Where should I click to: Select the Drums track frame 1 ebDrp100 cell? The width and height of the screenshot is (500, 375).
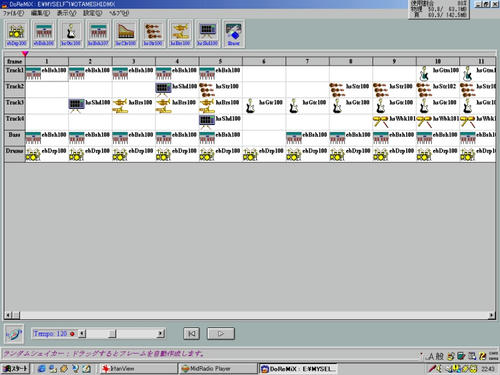click(47, 154)
